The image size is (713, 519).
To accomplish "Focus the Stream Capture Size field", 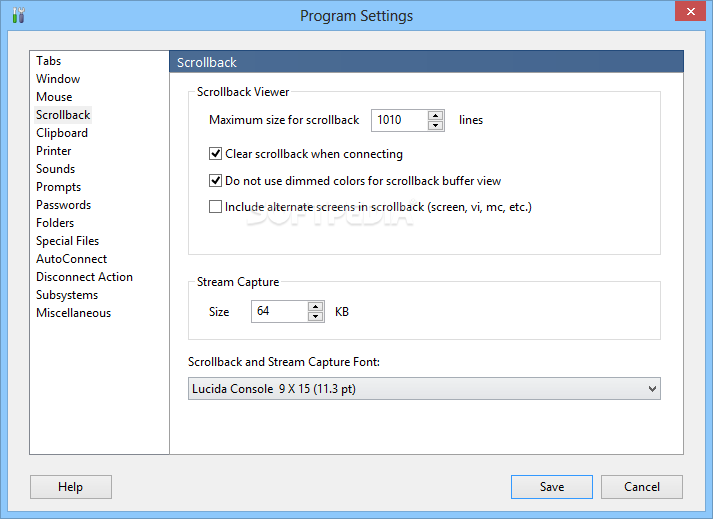I will (x=278, y=312).
